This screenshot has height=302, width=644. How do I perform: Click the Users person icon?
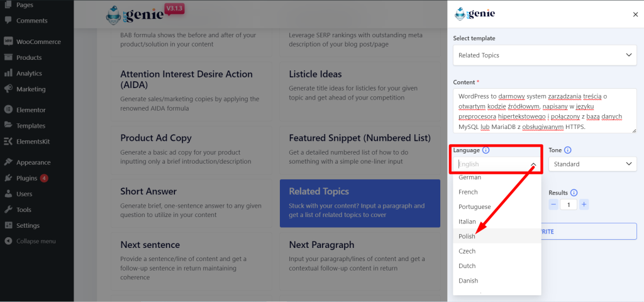pos(8,194)
